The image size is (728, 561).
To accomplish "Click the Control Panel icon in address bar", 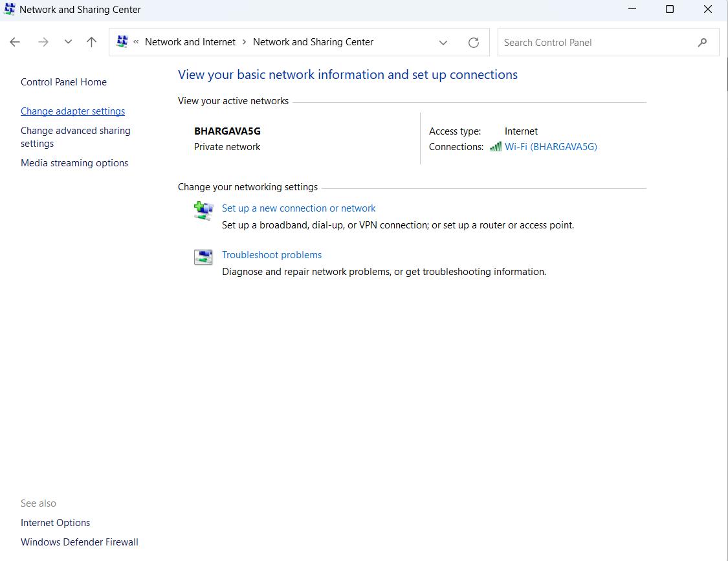I will (121, 41).
